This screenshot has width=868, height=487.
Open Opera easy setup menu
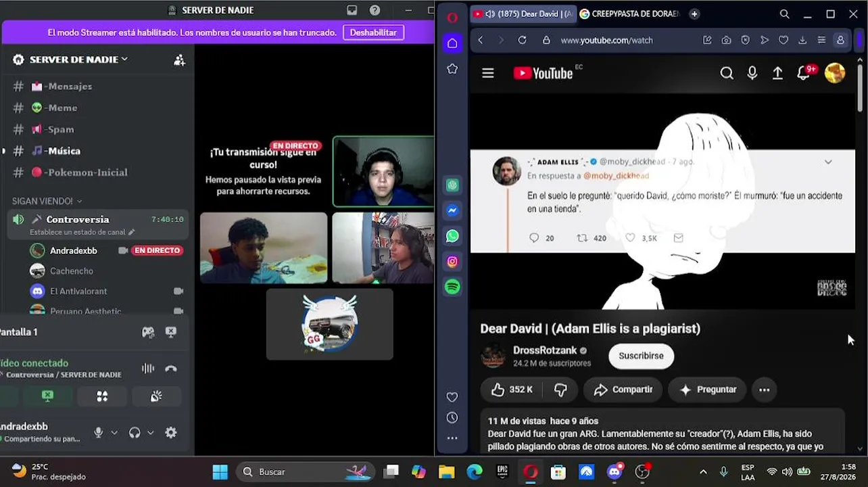pos(821,40)
